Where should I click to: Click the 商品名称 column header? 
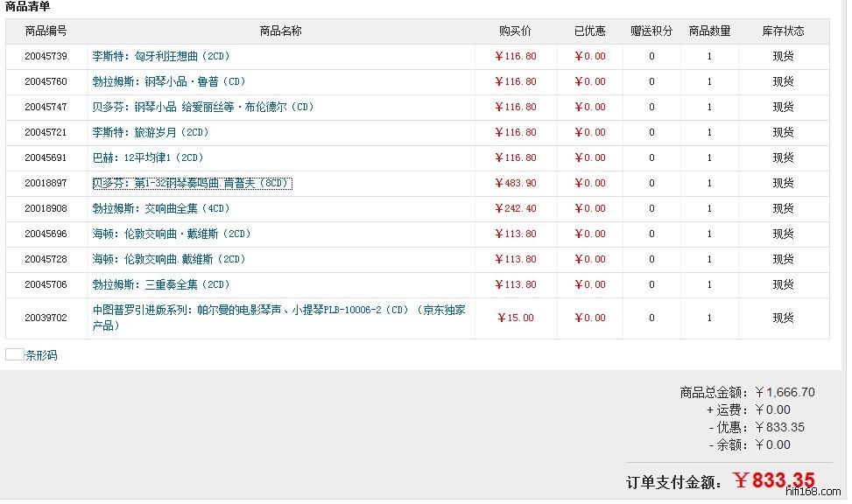point(281,31)
